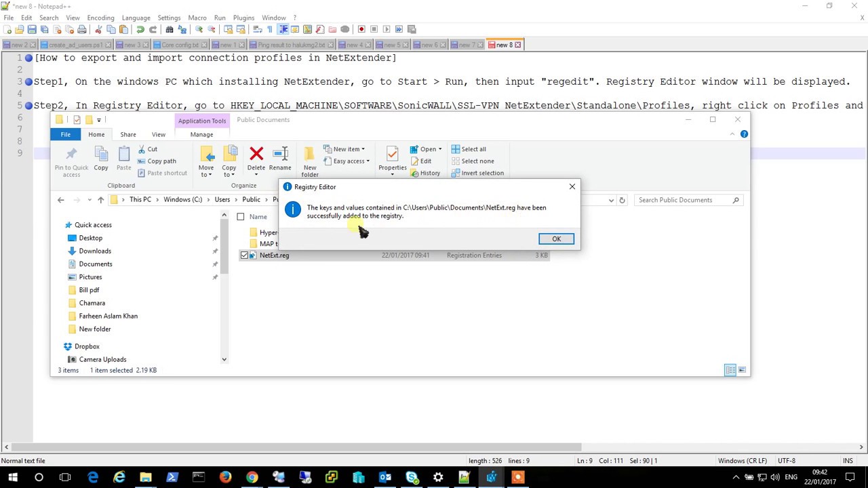
Task: Expand the Open dropdown arrow in ribbon
Action: pos(440,149)
